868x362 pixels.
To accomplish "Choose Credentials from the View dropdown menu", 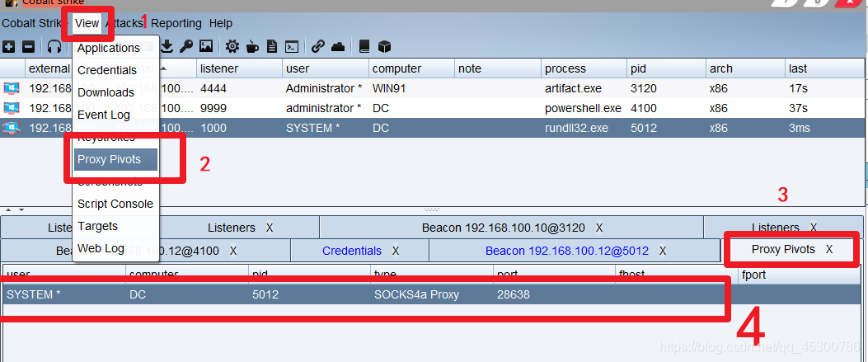I will (115, 70).
